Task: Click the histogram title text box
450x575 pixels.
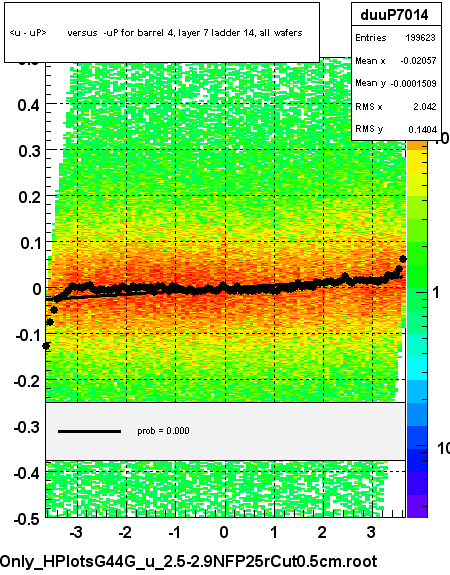Action: (x=162, y=33)
